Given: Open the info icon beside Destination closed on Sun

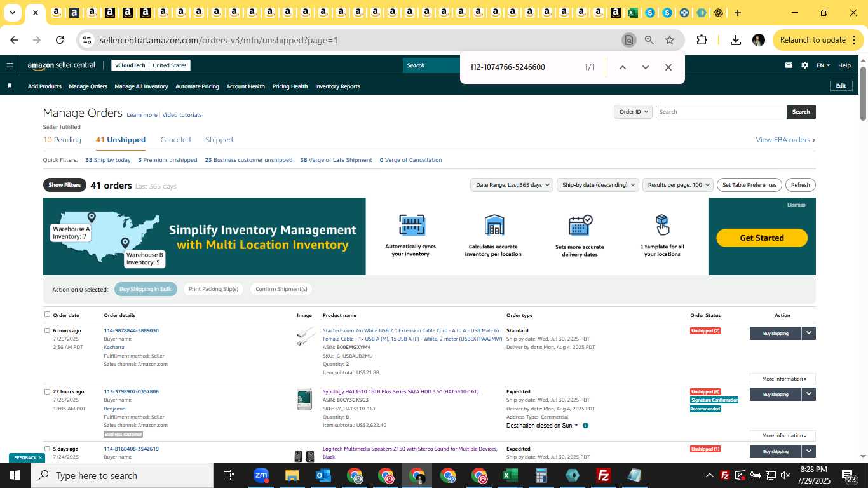Looking at the screenshot, I should pos(585,426).
